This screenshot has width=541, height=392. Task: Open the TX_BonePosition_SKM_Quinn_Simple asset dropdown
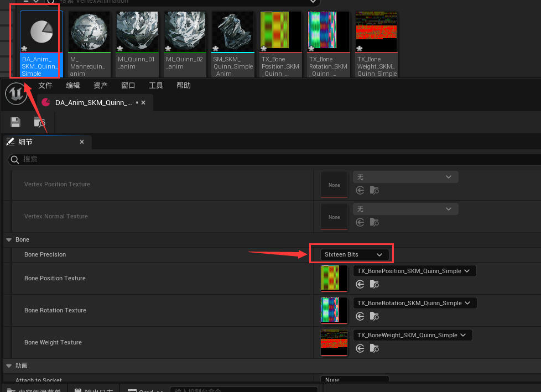point(414,271)
